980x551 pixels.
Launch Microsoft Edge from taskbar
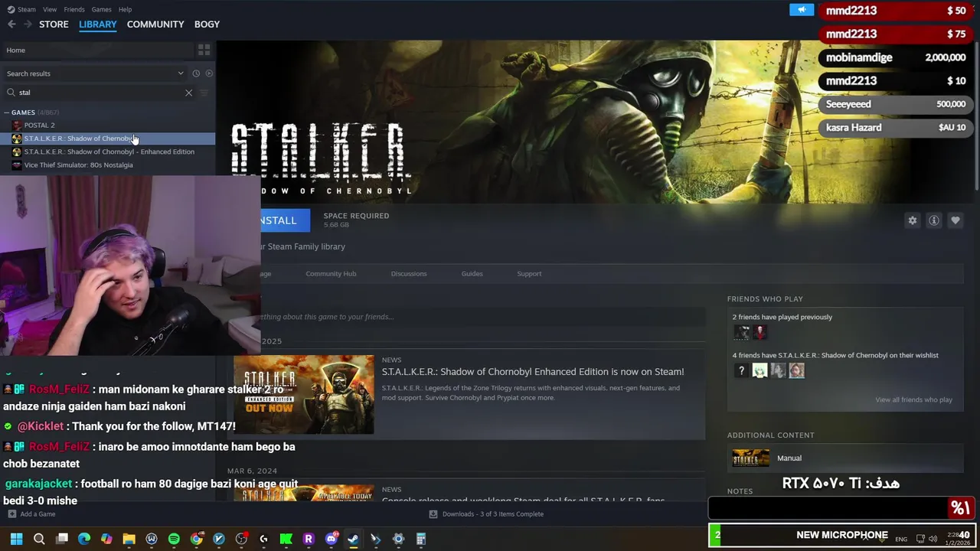point(84,539)
